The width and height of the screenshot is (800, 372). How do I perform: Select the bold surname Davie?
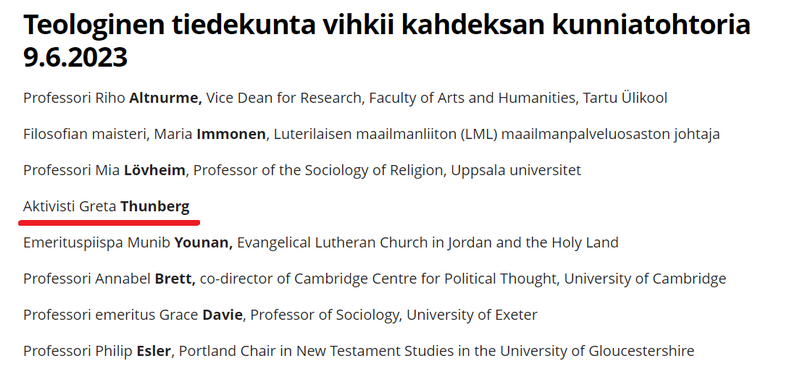(x=224, y=315)
